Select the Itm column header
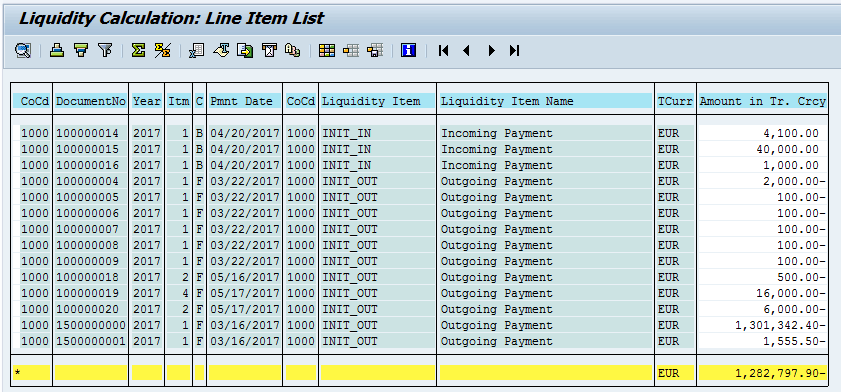Image resolution: width=841 pixels, height=392 pixels. point(179,101)
